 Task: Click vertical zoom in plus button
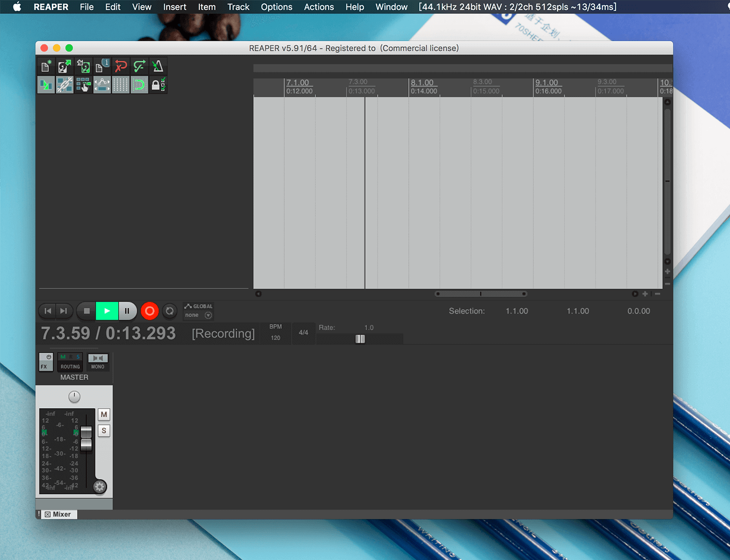tap(667, 272)
